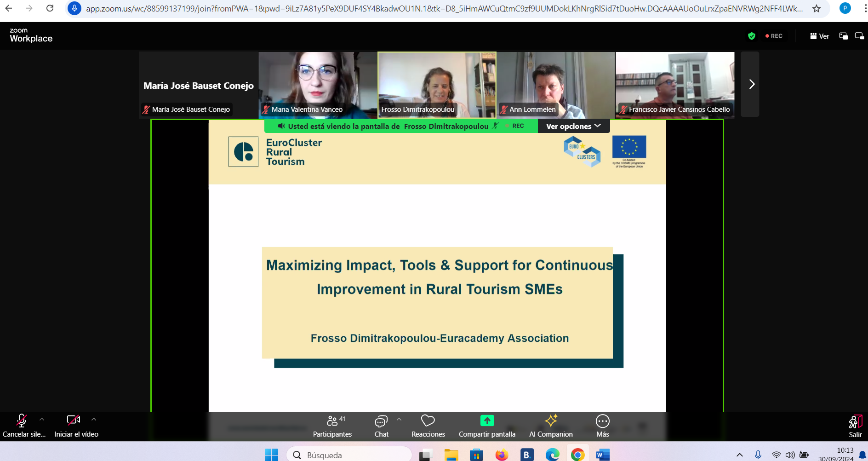
Task: Expand the Ver opciones dropdown
Action: [x=573, y=126]
